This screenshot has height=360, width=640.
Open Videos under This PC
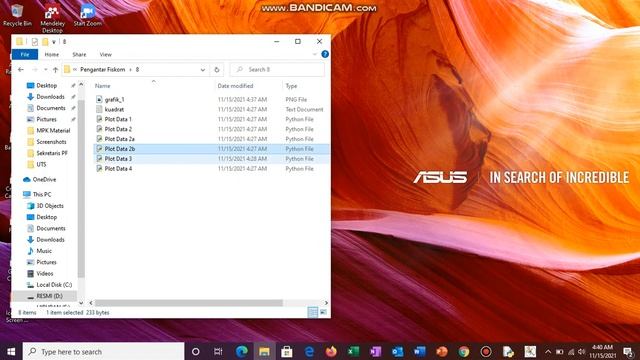pyautogui.click(x=44, y=273)
